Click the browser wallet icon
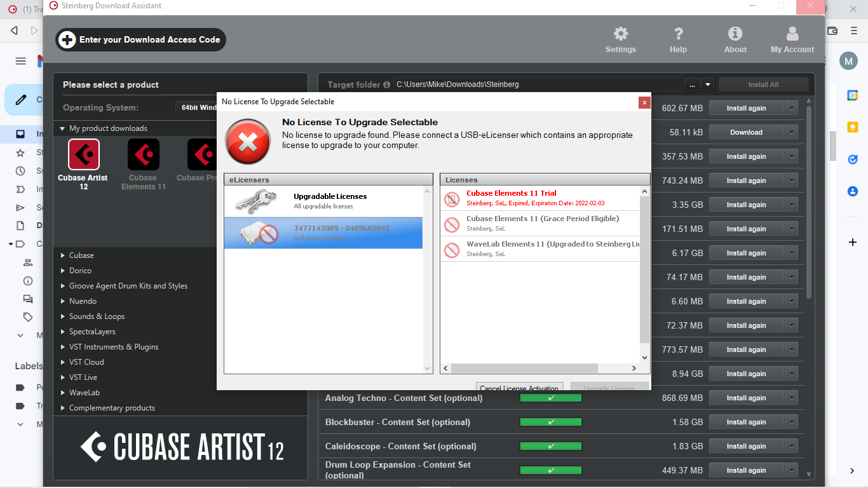This screenshot has height=488, width=868. [x=832, y=30]
